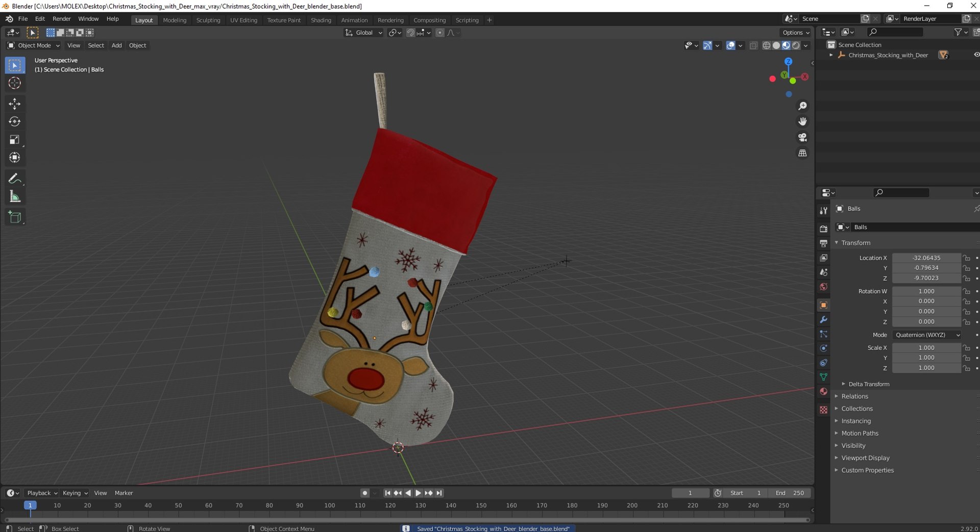Activate the Scale tool
Screen dimensions: 980x532
[15, 140]
